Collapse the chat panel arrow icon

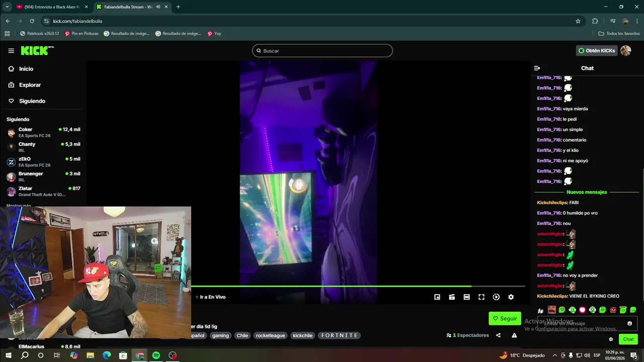pos(537,68)
